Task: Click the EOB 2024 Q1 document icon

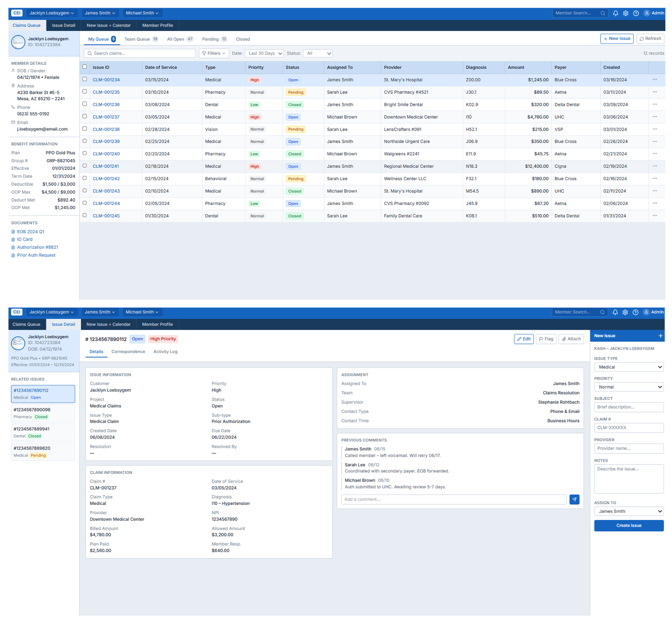Action: pos(13,231)
